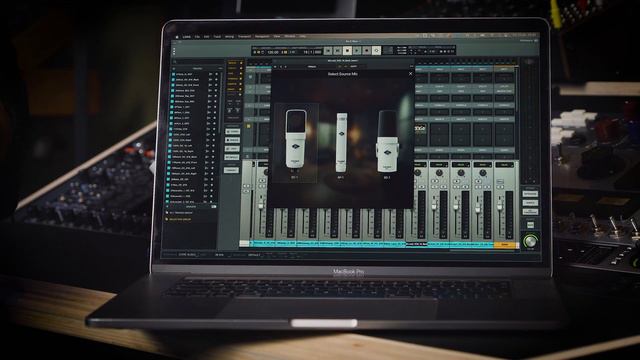Screen dimensions: 640x360
Task: Open the File menu
Action: click(x=197, y=37)
